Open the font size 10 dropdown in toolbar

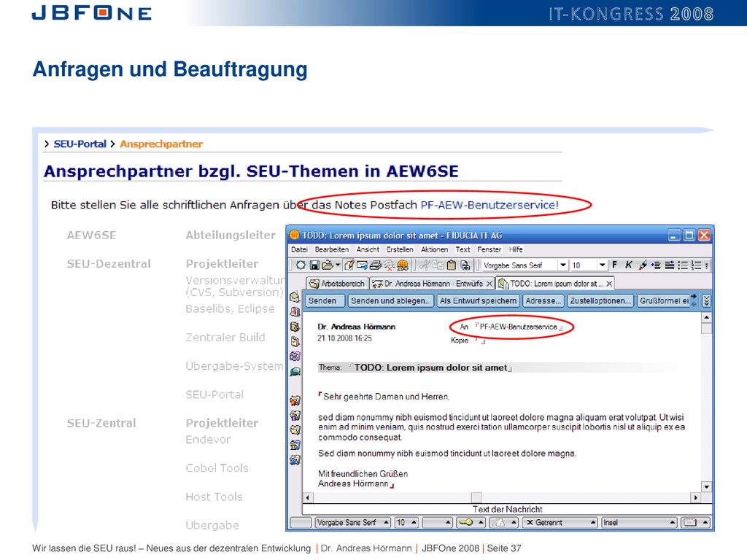pyautogui.click(x=602, y=265)
